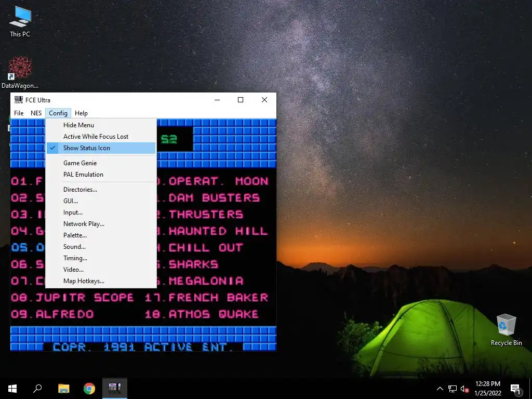The image size is (532, 399).
Task: Close the Config menu via its header
Action: click(x=58, y=113)
